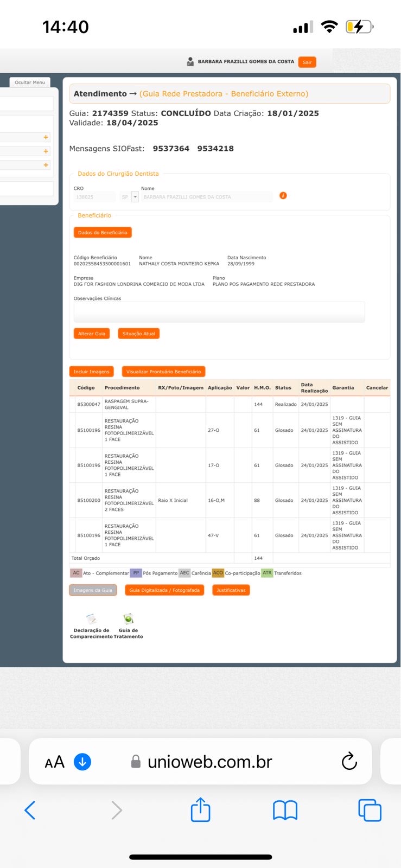Click the Justificativas button
The image size is (401, 868).
pyautogui.click(x=231, y=590)
